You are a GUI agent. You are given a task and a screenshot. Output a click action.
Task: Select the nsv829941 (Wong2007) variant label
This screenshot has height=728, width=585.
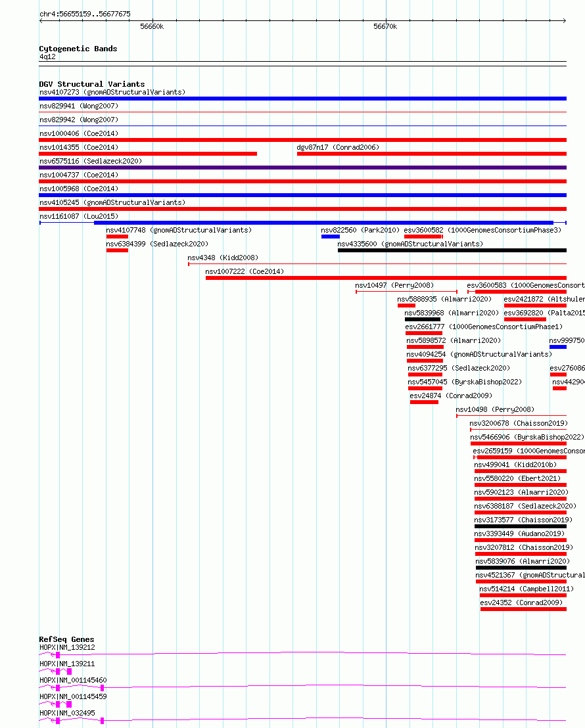tap(79, 106)
